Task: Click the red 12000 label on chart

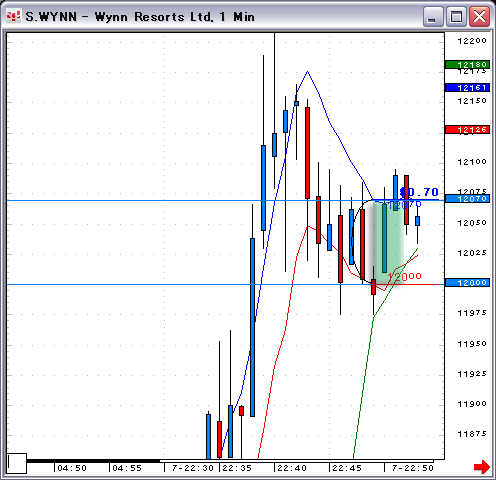Action: pos(405,276)
